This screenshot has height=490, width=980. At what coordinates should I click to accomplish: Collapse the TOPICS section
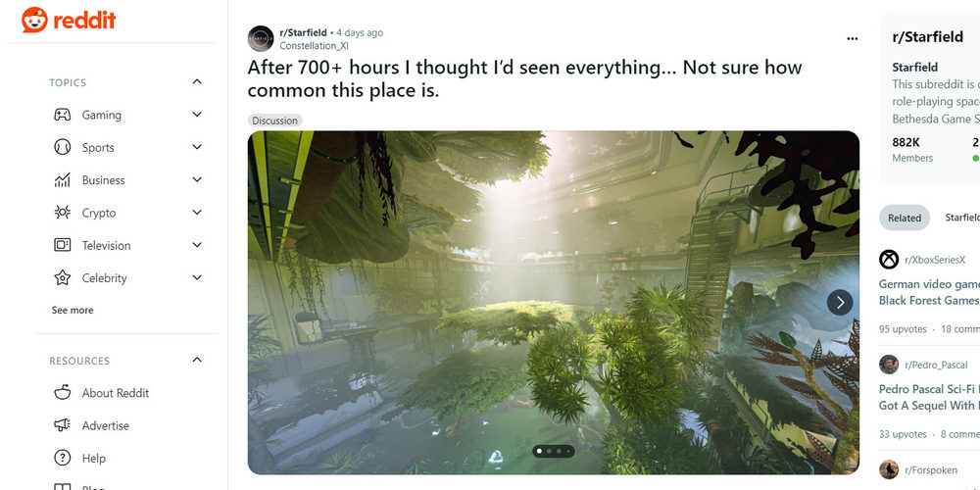197,82
